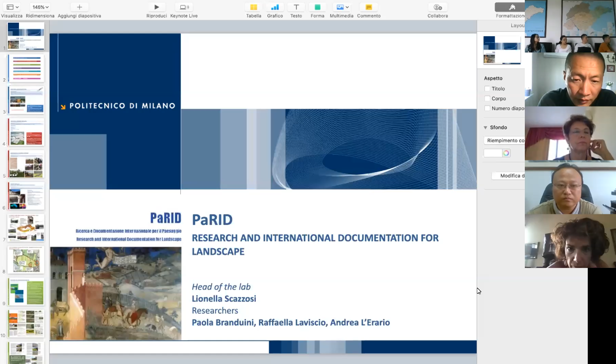Select slide 4 thumbnail in navigator
Image resolution: width=616 pixels, height=364 pixels.
coord(26,132)
